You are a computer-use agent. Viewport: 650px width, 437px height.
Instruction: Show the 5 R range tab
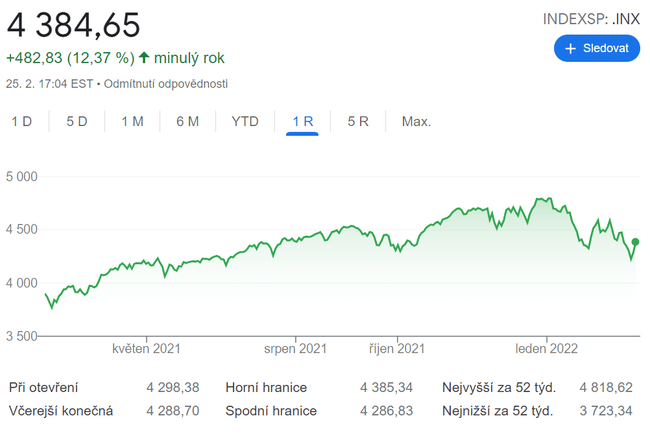[x=358, y=122]
